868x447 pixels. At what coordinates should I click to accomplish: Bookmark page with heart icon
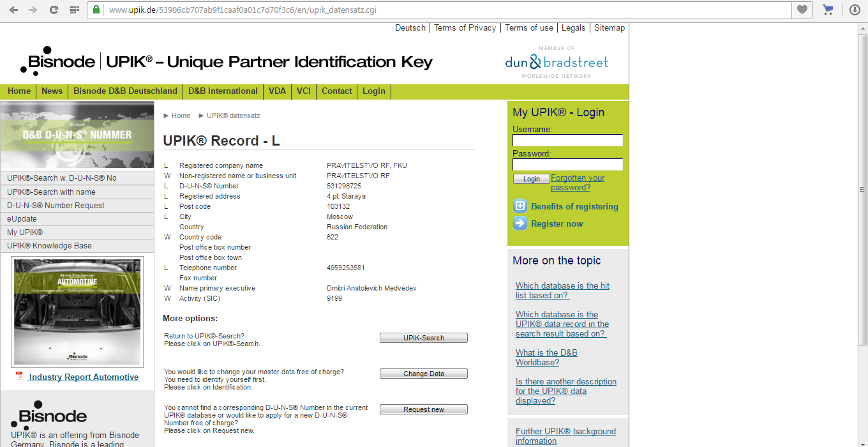(x=802, y=10)
